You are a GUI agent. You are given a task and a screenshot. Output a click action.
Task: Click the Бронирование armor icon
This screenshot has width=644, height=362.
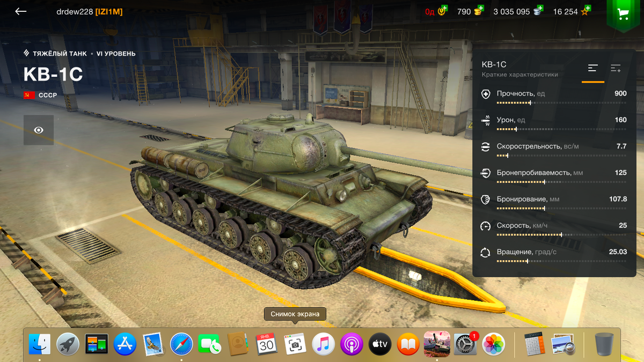coord(486,200)
